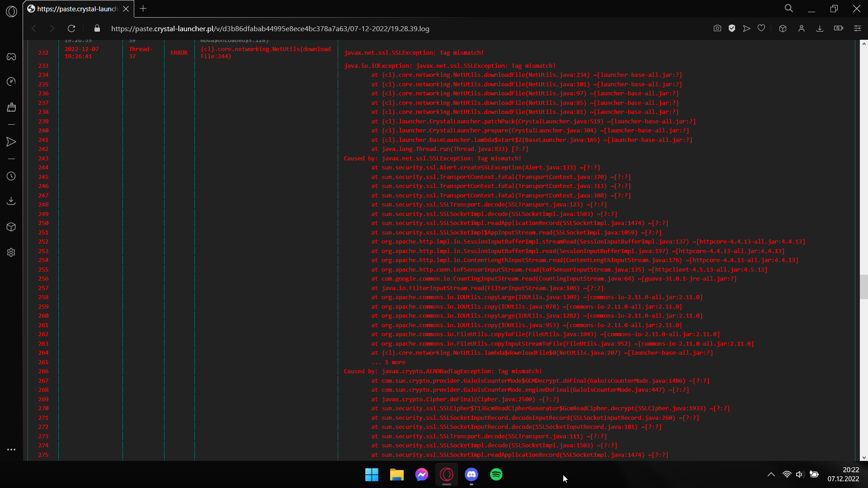
Task: Open sidebar settings gear icon
Action: (x=11, y=253)
